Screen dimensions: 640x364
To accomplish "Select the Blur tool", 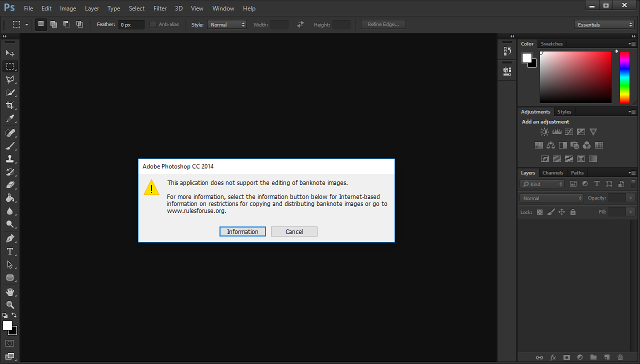I will click(x=10, y=211).
